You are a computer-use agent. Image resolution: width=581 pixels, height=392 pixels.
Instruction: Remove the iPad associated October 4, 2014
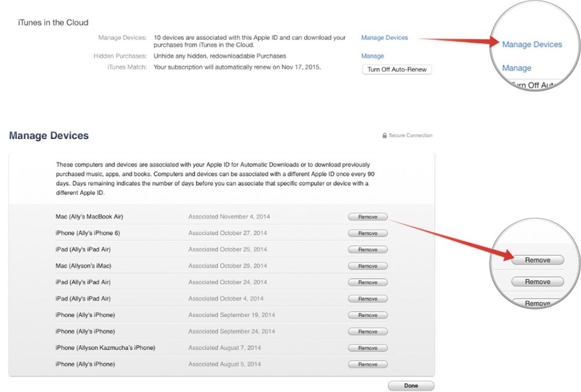[367, 298]
